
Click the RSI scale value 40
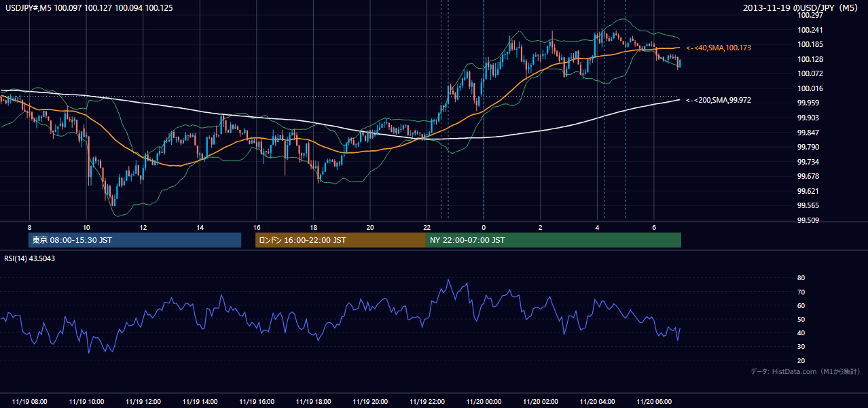coord(801,333)
